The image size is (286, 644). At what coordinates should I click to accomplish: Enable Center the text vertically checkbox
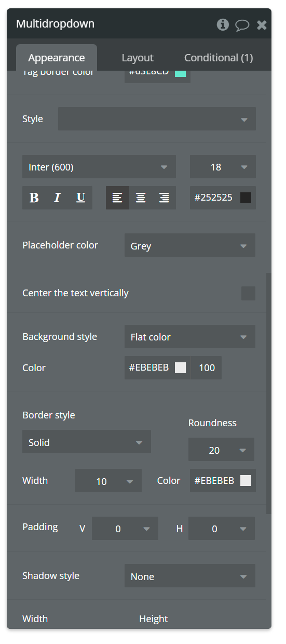[x=248, y=293]
